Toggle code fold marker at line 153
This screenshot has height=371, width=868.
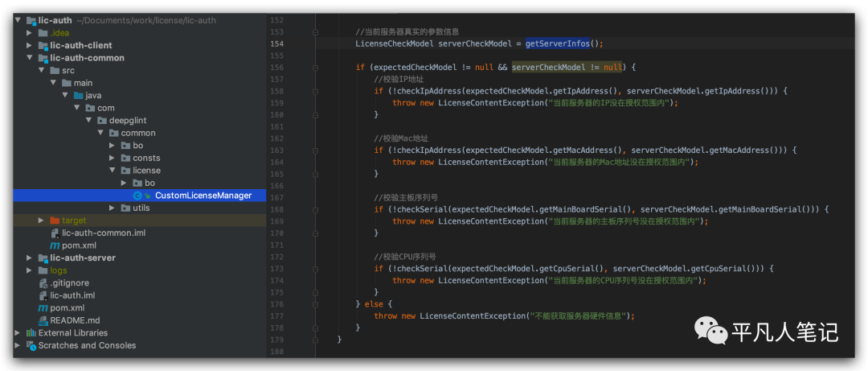[x=315, y=32]
